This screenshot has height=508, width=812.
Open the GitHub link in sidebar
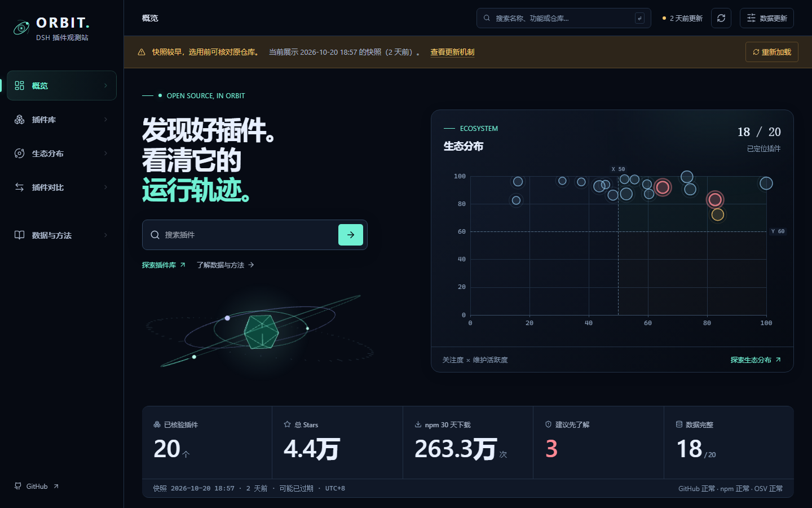click(x=37, y=486)
